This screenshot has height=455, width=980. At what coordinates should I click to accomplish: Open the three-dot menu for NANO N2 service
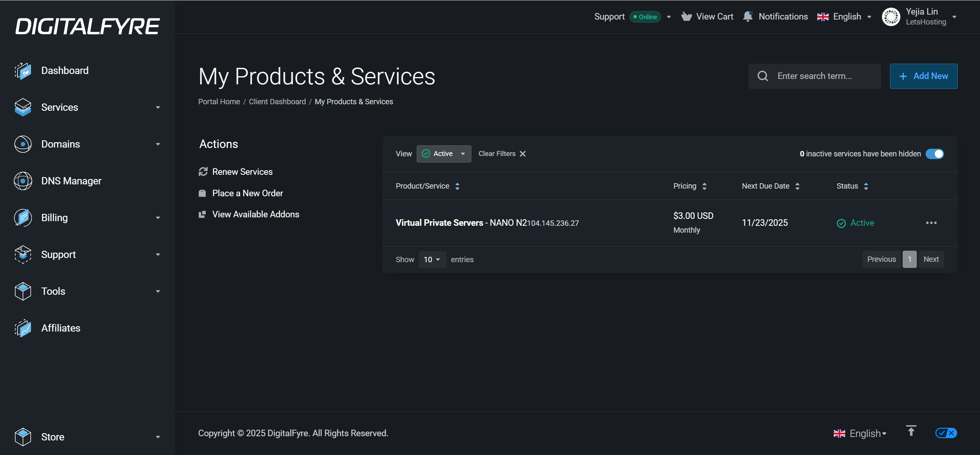pyautogui.click(x=931, y=223)
